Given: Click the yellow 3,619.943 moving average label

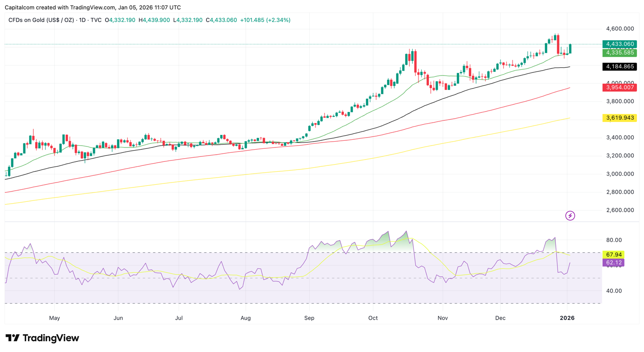Looking at the screenshot, I should 619,118.
